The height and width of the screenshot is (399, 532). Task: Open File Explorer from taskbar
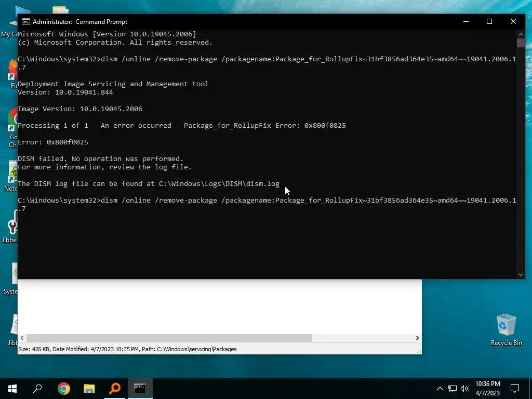(x=89, y=389)
